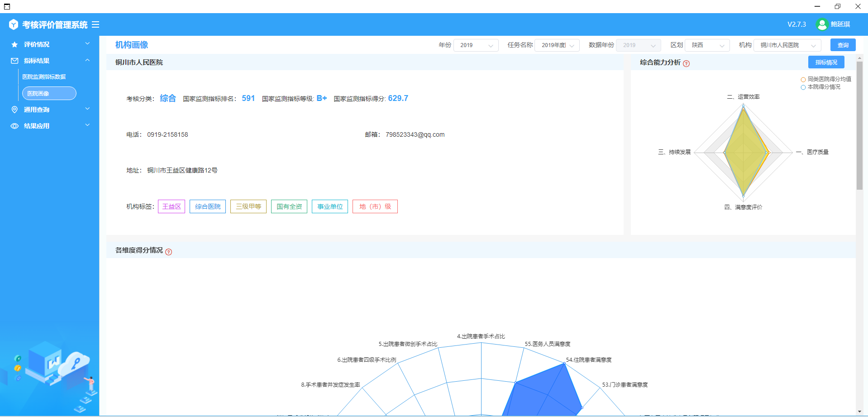Click the 考核分类 value 综合
Screen dimensions: 868x417
[x=168, y=98]
